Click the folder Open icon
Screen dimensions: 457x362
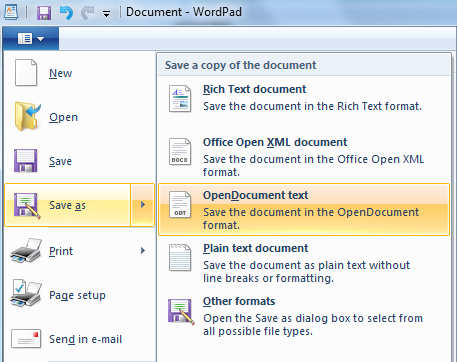click(27, 116)
